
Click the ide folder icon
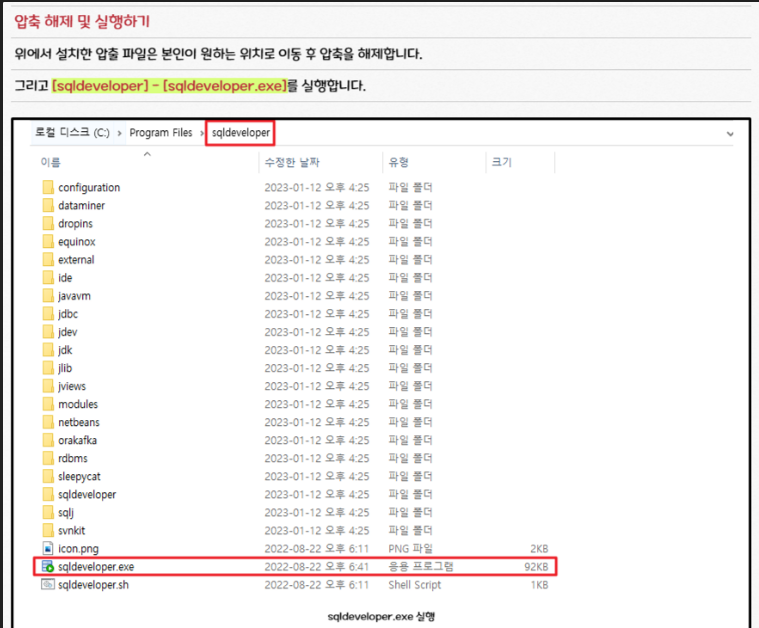pyautogui.click(x=48, y=277)
